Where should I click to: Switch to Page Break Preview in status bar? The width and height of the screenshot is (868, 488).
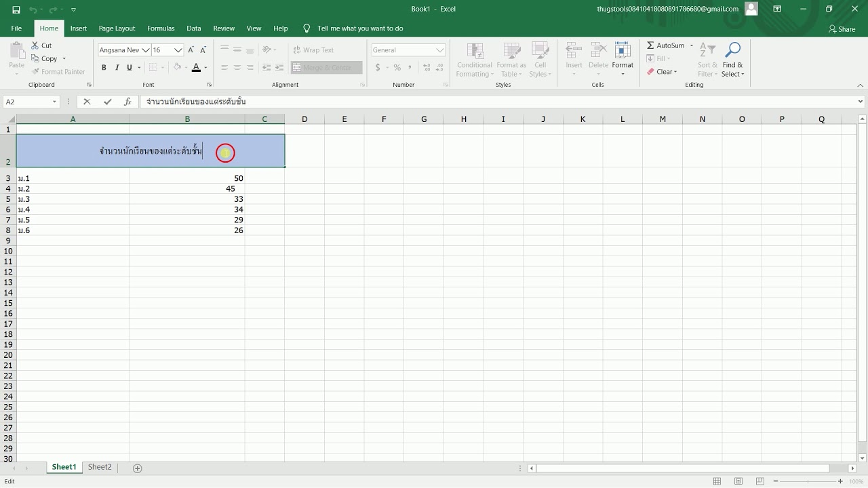tap(760, 482)
